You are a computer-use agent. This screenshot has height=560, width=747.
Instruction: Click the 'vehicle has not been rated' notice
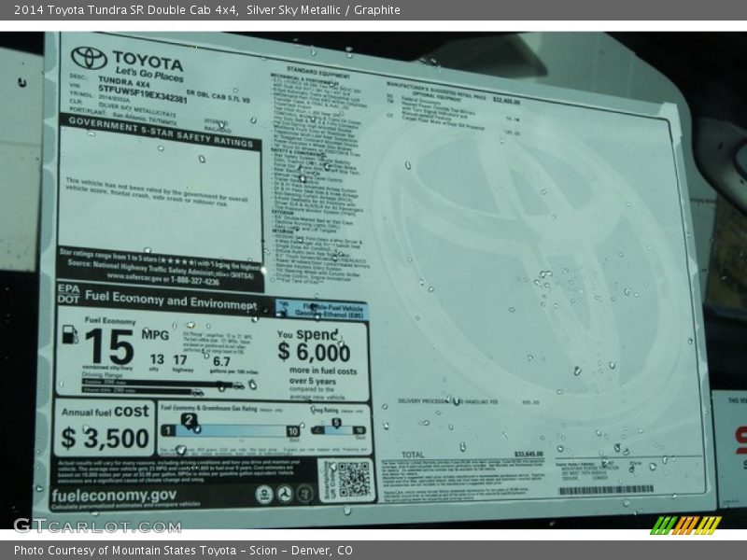[156, 191]
